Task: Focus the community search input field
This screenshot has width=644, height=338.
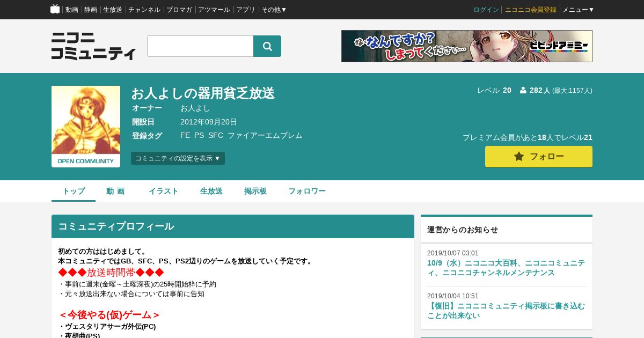Action: pyautogui.click(x=200, y=46)
